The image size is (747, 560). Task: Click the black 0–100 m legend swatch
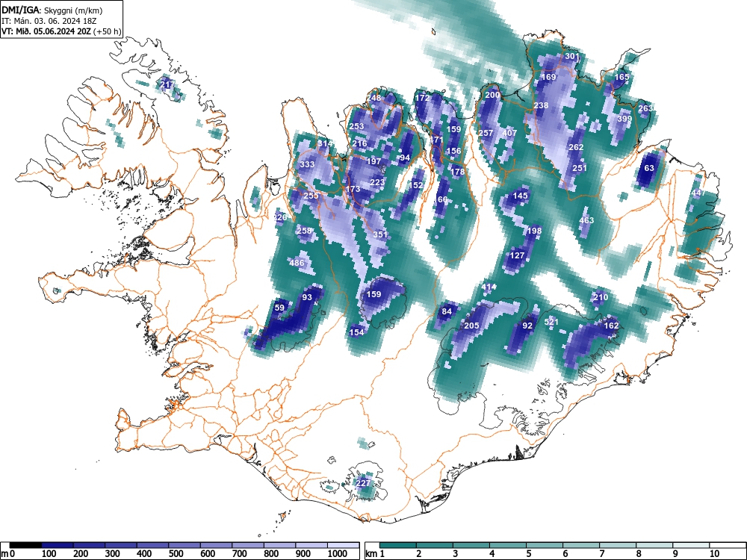pyautogui.click(x=25, y=545)
